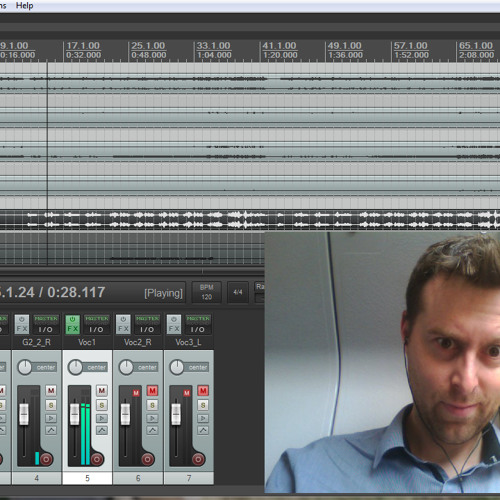Image resolution: width=500 pixels, height=500 pixels.
Task: Click the BPM 120 tempo field
Action: tap(206, 292)
